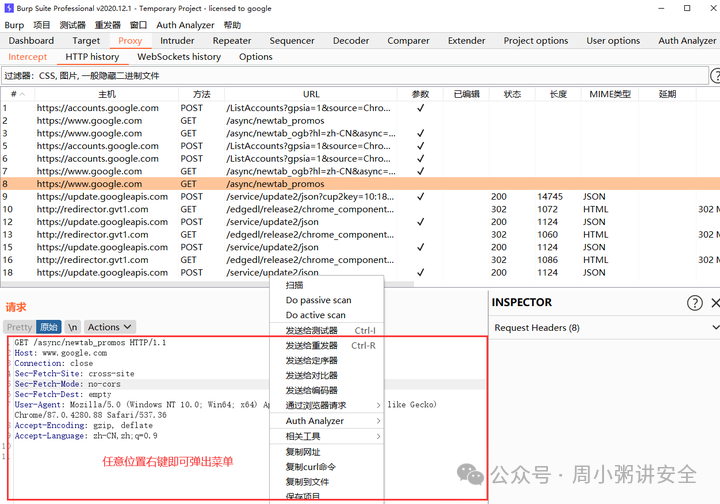Switch to the Extender tab
720x504 pixels.
click(x=467, y=41)
